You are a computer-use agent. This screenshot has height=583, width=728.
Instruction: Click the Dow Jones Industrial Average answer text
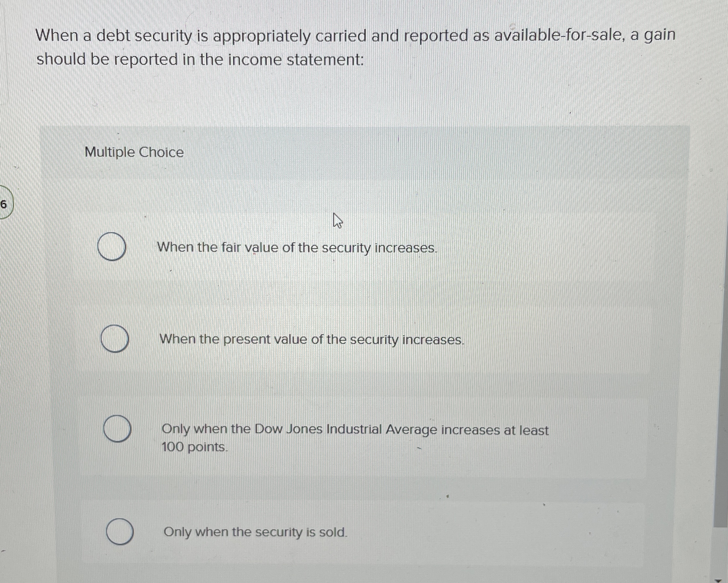point(355,429)
